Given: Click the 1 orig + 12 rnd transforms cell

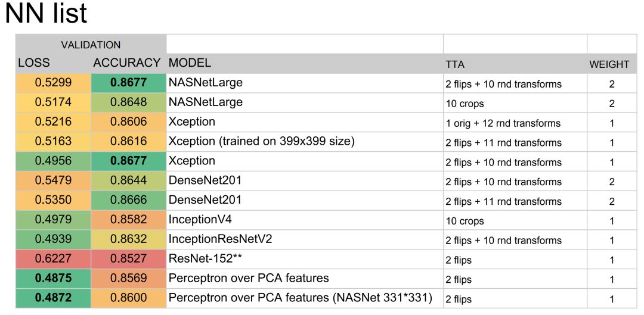Looking at the screenshot, I should click(x=503, y=123).
